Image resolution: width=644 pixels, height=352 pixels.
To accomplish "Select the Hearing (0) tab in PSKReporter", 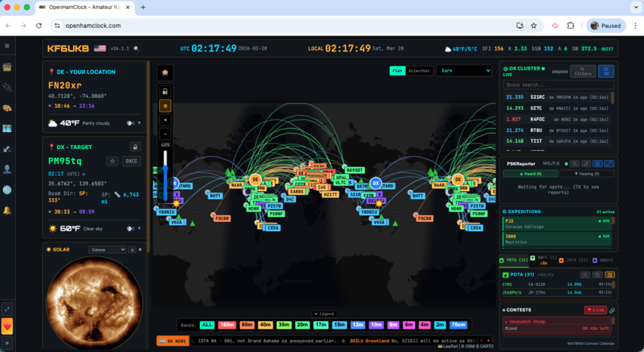I will tap(586, 173).
